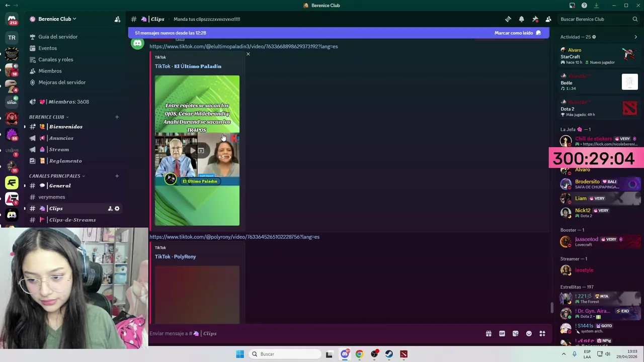Click the search magnifier in Buscar Berenice Club
Viewport: 644px width, 362px height.
coord(635,19)
